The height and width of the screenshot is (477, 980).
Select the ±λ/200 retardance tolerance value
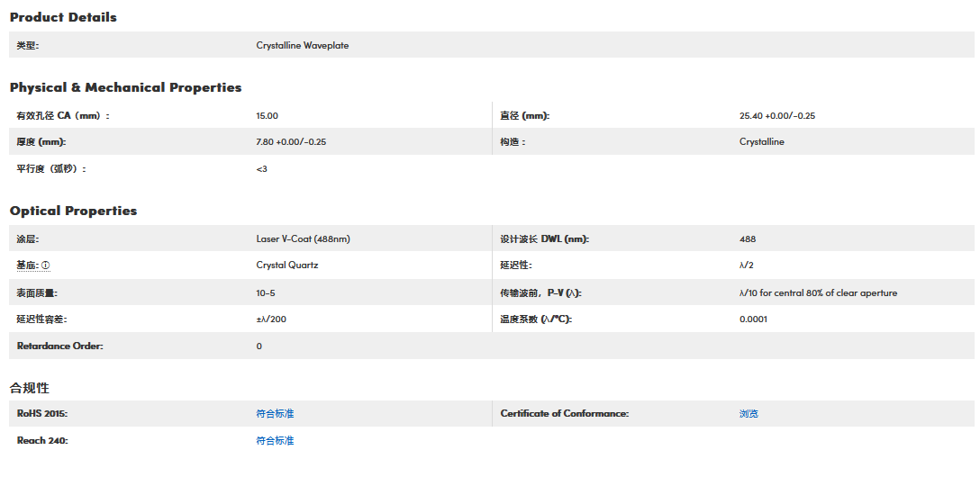(x=271, y=319)
